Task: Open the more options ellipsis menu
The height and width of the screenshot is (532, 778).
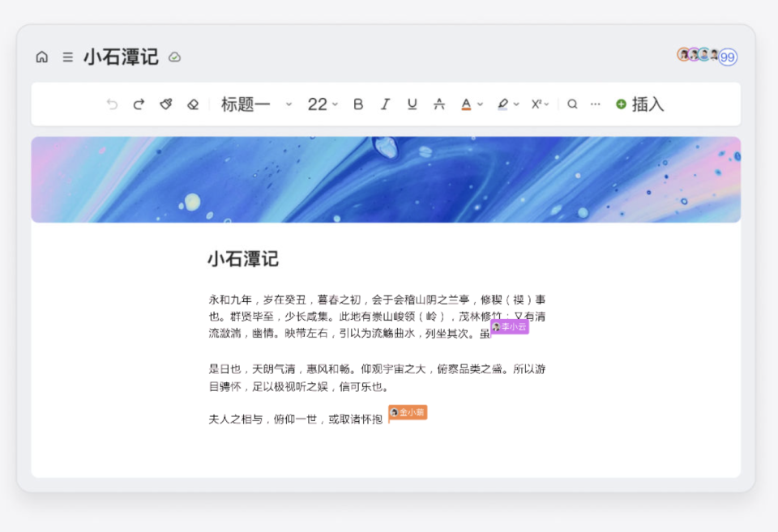Action: (595, 104)
